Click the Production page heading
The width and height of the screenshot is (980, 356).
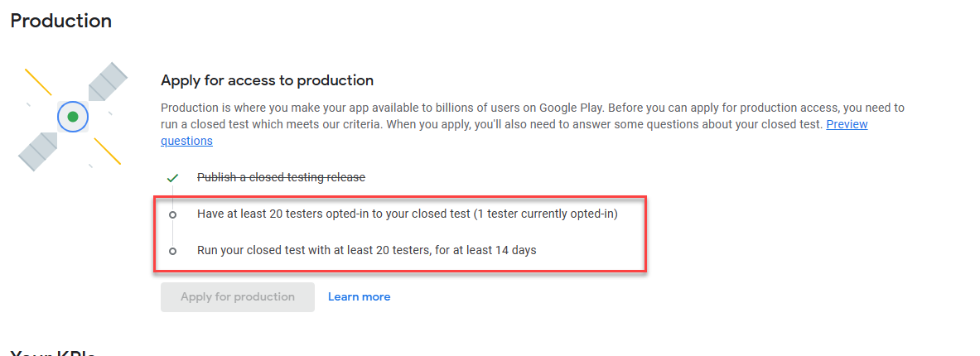(x=61, y=21)
